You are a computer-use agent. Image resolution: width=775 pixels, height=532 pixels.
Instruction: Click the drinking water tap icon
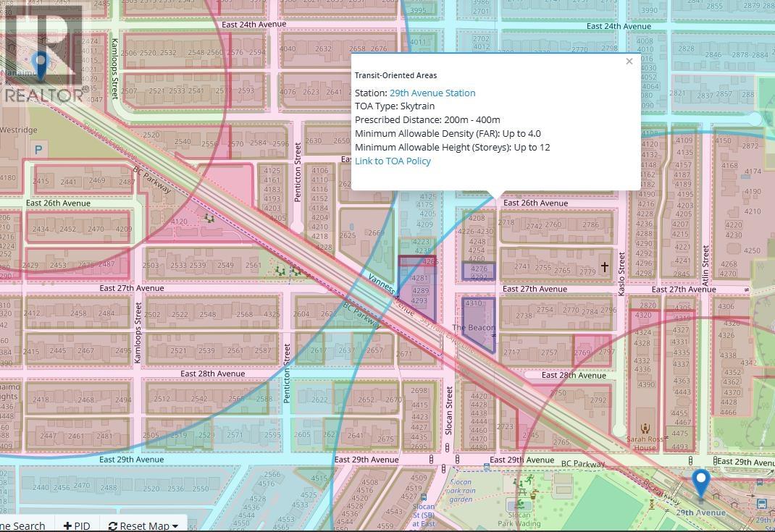[x=534, y=494]
